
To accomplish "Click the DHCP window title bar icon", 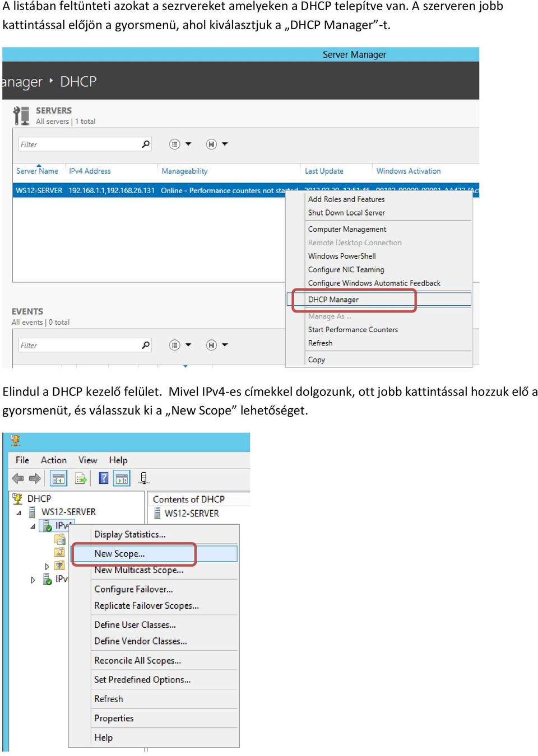I will (x=15, y=441).
